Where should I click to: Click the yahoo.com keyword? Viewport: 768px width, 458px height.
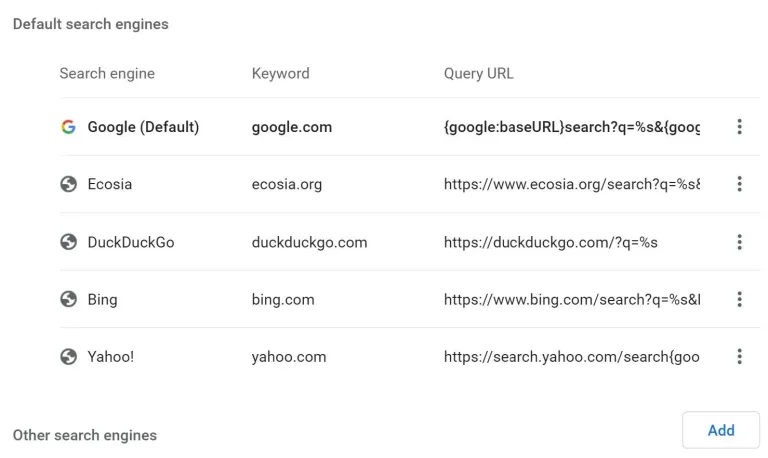point(289,357)
